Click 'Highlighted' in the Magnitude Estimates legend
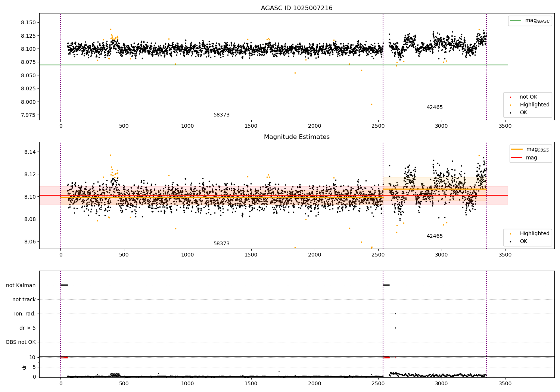The width and height of the screenshot is (560, 392). (529, 234)
